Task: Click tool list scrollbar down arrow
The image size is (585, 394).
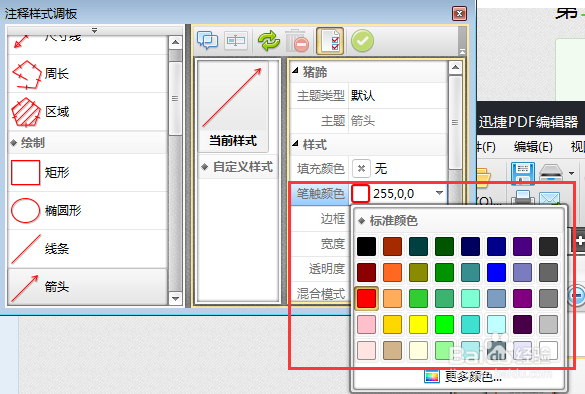Action: (x=175, y=298)
